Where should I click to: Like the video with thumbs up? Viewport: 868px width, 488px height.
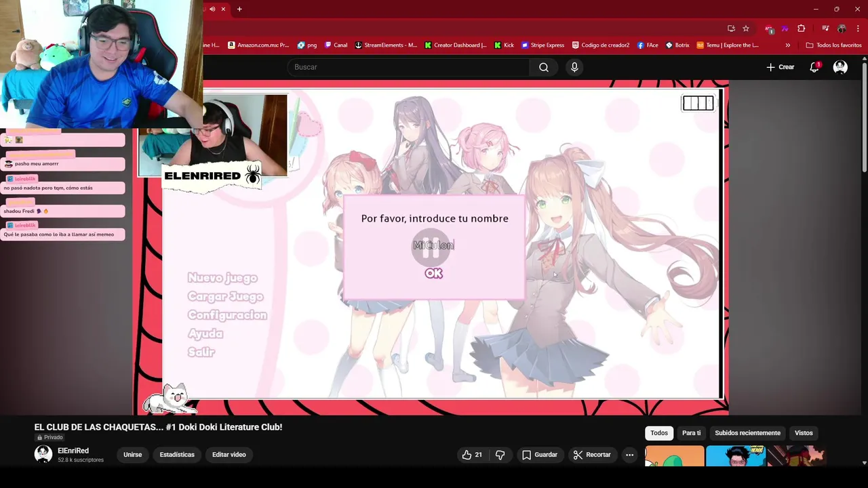pyautogui.click(x=472, y=455)
